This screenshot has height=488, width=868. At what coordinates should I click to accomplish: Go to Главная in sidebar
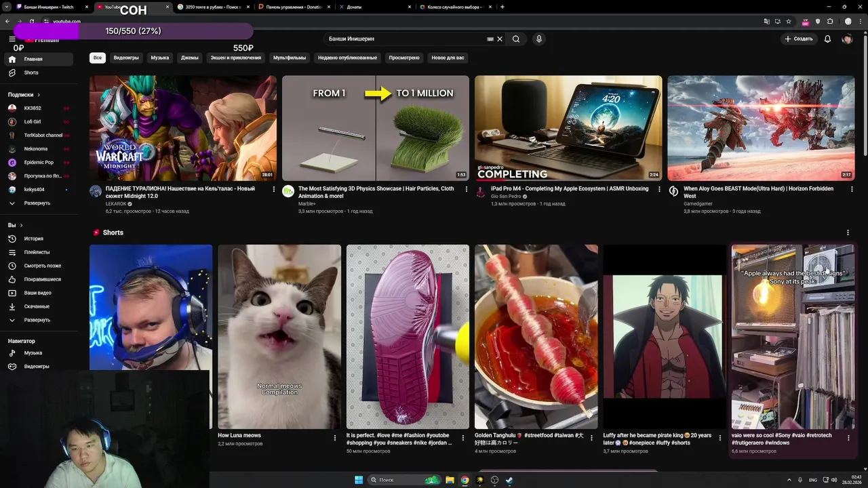[39, 59]
